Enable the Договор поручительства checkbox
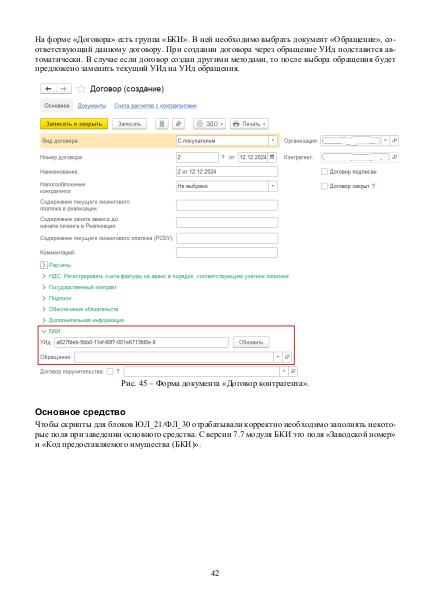 [x=110, y=372]
